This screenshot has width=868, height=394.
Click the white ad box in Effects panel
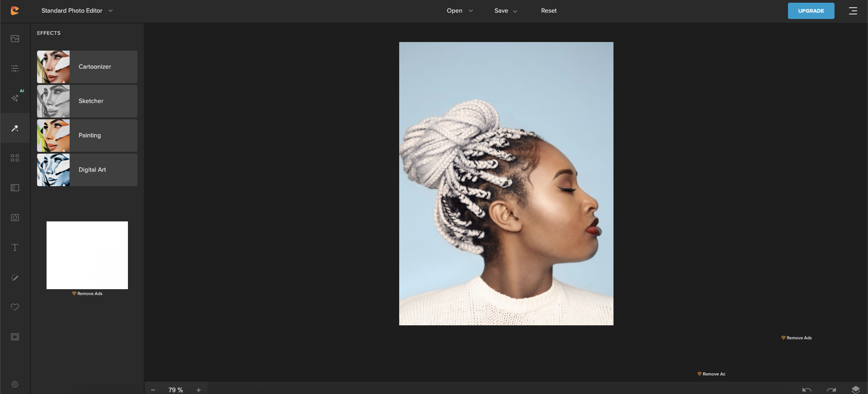pos(87,255)
